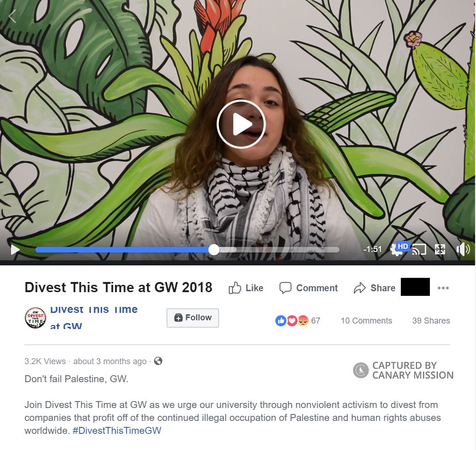This screenshot has height=450, width=476.
Task: Click the video progress slider handle
Action: pyautogui.click(x=214, y=250)
